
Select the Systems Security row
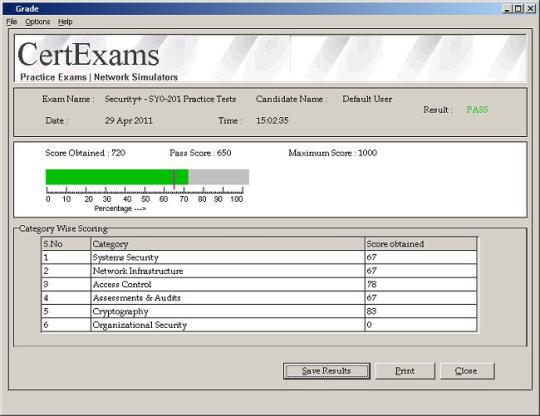259,257
